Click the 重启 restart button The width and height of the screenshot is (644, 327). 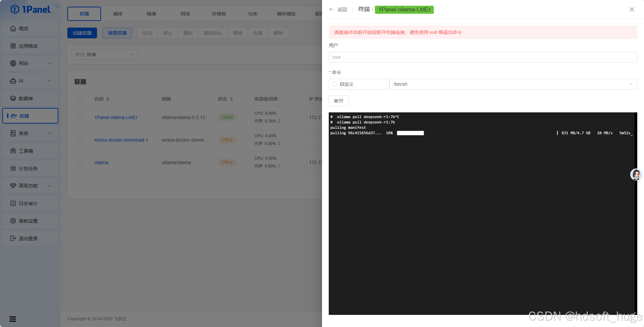[x=188, y=33]
